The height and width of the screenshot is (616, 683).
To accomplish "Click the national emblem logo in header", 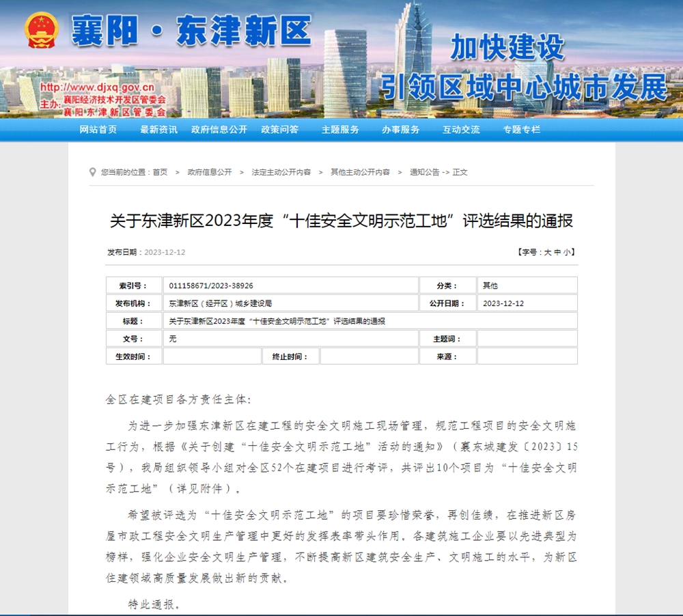I will [42, 29].
